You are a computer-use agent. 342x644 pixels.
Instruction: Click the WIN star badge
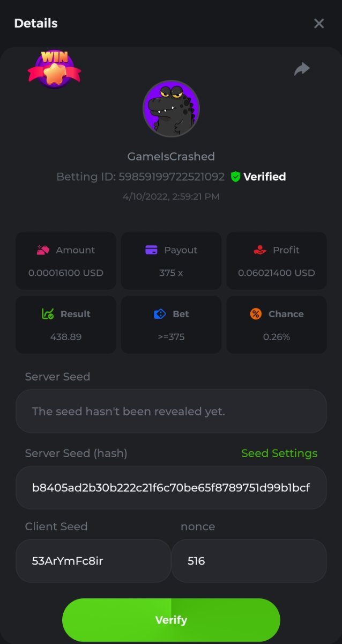(x=54, y=69)
